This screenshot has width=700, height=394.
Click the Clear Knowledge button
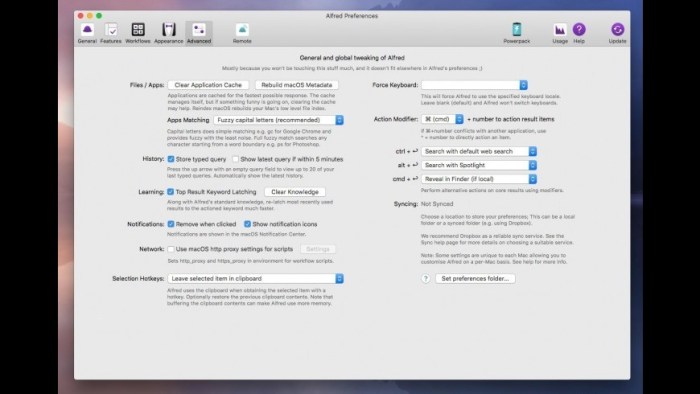pos(295,192)
